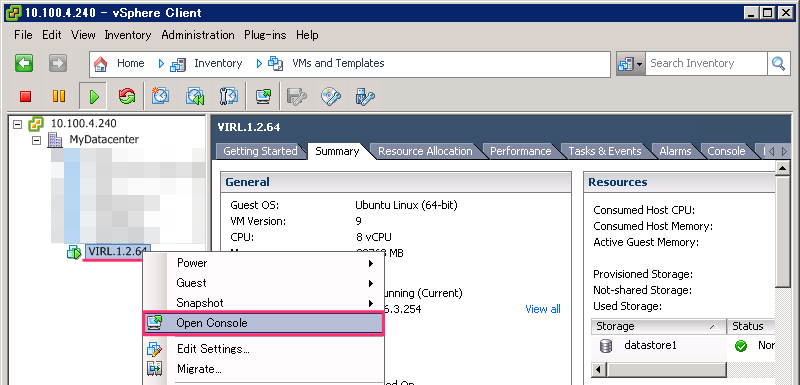Screen dimensions: 800x385
Task: Launch Virtual Machine Console toolbar icon
Action: [263, 96]
